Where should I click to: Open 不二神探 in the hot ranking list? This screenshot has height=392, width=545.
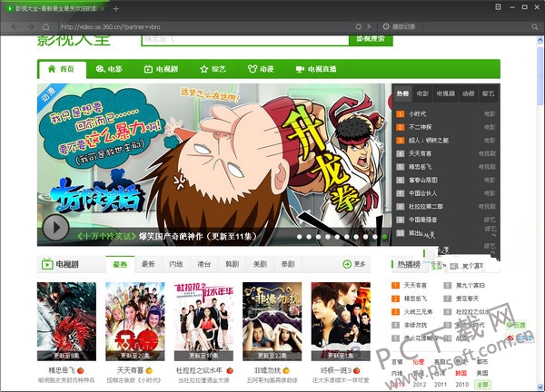[420, 127]
